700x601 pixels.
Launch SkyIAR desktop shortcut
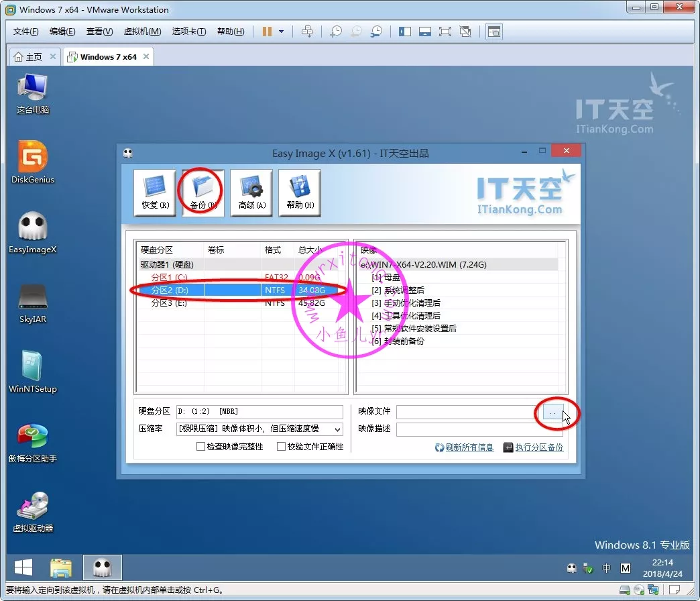(x=33, y=302)
